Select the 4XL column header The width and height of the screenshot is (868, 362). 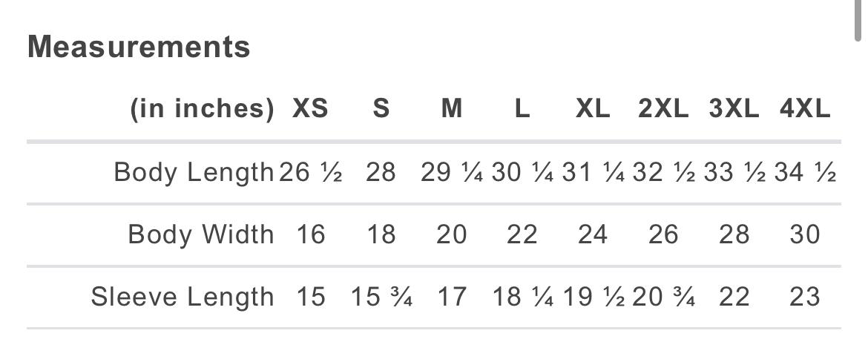point(805,108)
